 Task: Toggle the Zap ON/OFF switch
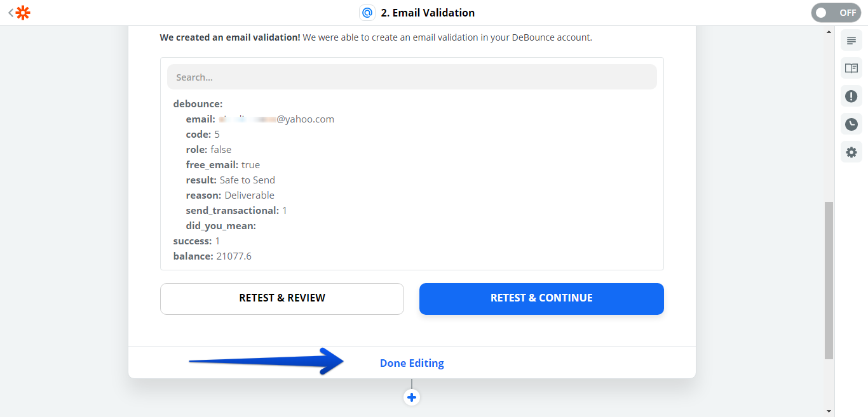tap(836, 13)
